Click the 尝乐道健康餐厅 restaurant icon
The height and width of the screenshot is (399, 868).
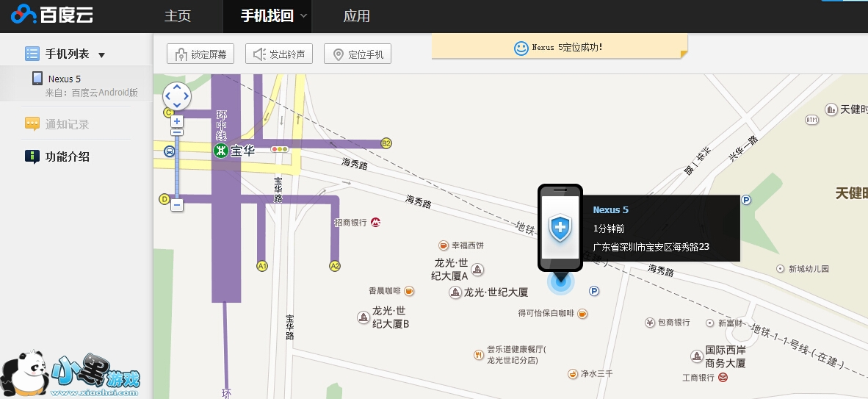pyautogui.click(x=480, y=355)
